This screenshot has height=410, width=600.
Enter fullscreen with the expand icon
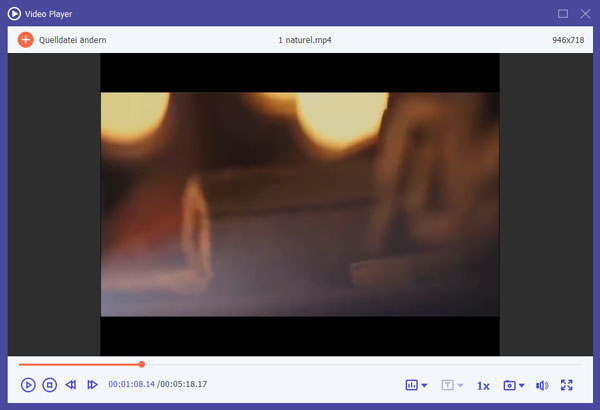click(567, 385)
